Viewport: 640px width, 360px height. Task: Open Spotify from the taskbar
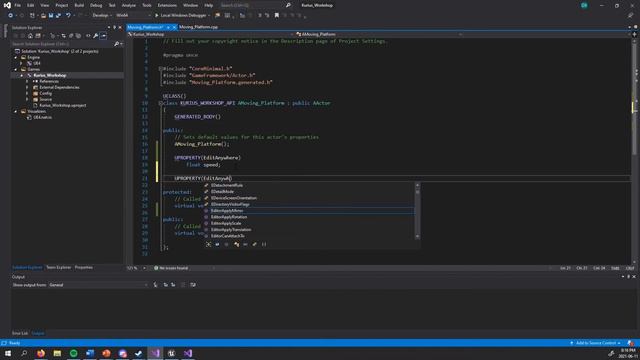[x=73, y=353]
